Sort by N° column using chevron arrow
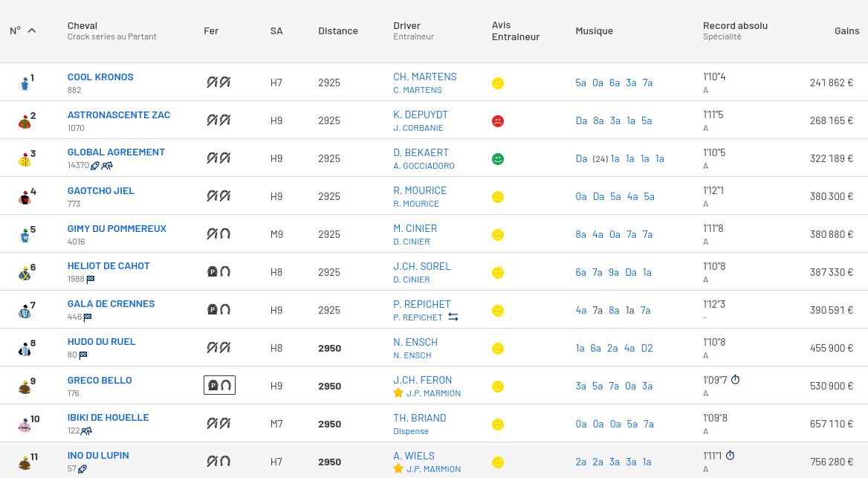 (31, 30)
